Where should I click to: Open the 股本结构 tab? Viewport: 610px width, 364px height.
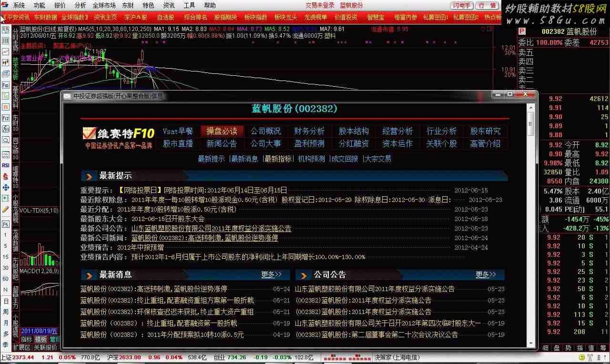354,131
